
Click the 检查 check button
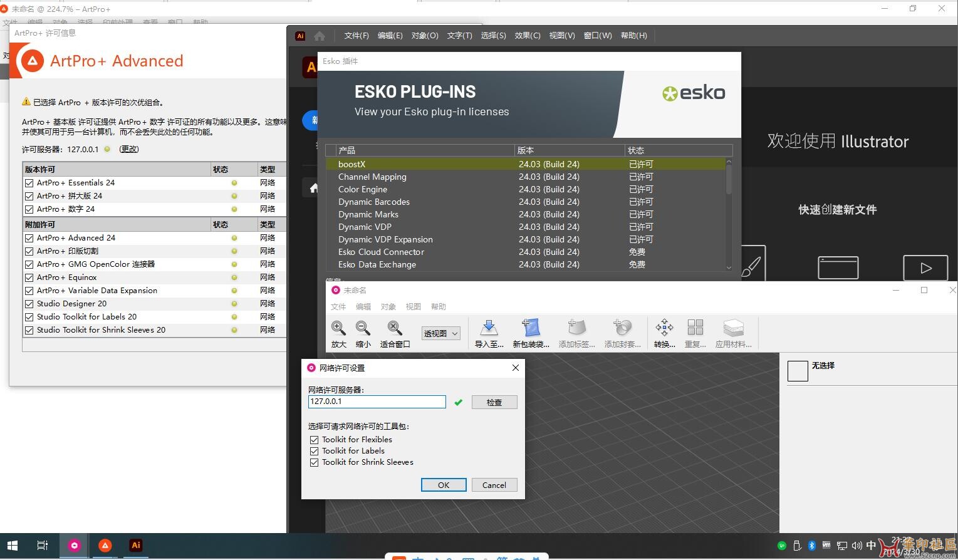point(494,402)
